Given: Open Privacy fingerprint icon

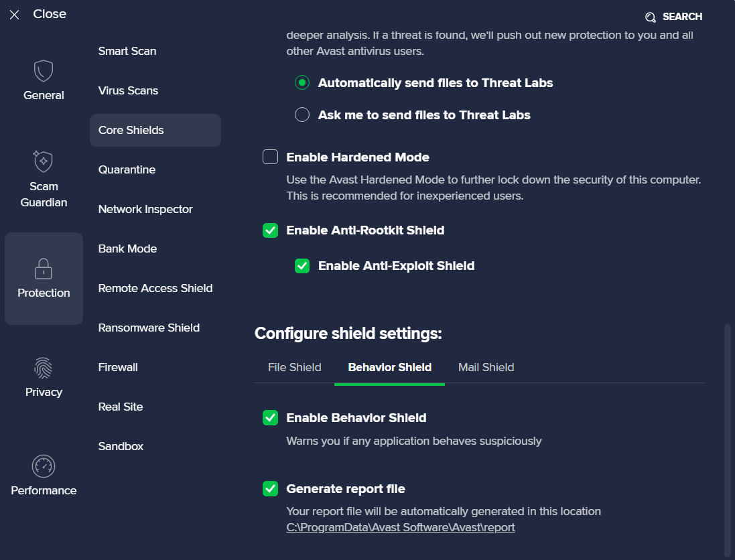Looking at the screenshot, I should [44, 368].
